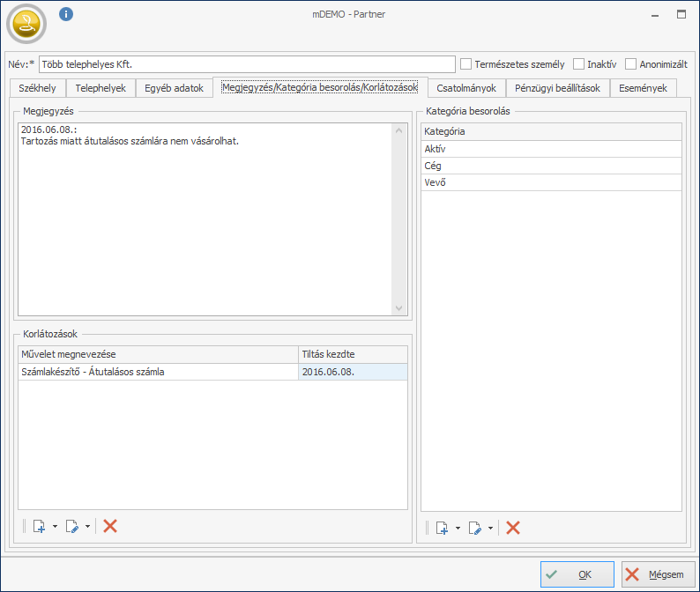The height and width of the screenshot is (592, 700).
Task: Add new category in Kategória besorolás toolbar
Action: pos(442,529)
